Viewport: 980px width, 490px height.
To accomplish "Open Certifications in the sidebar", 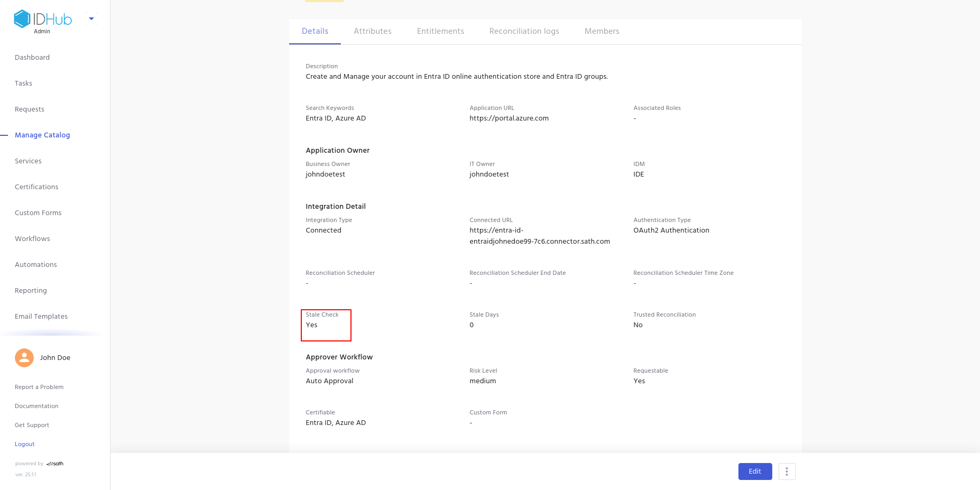I will [x=36, y=187].
